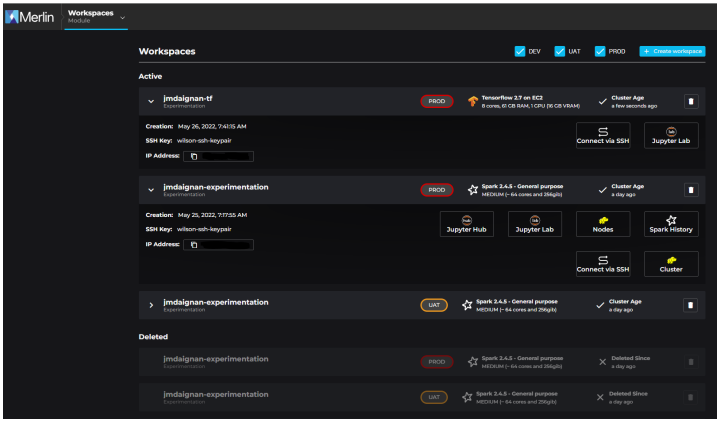Open Jupyter Lab for jmdaignan-tf workspace

click(671, 136)
